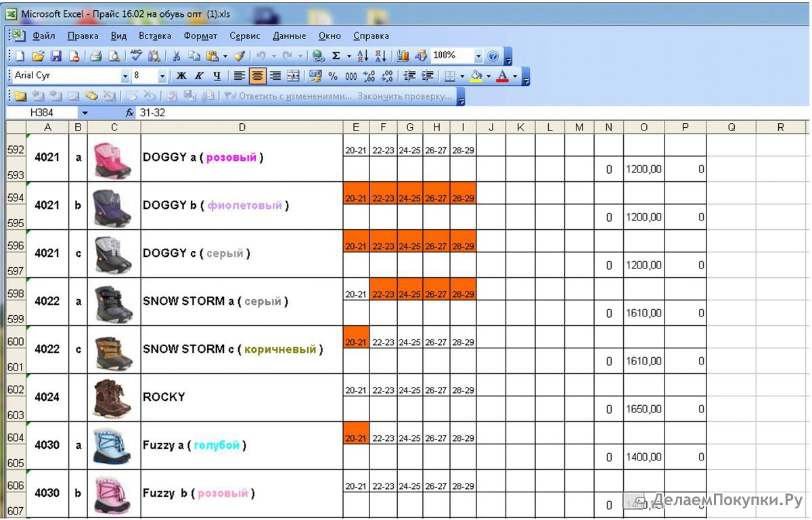The image size is (812, 520).
Task: Apply the yellow Fill Color bucket
Action: point(476,76)
